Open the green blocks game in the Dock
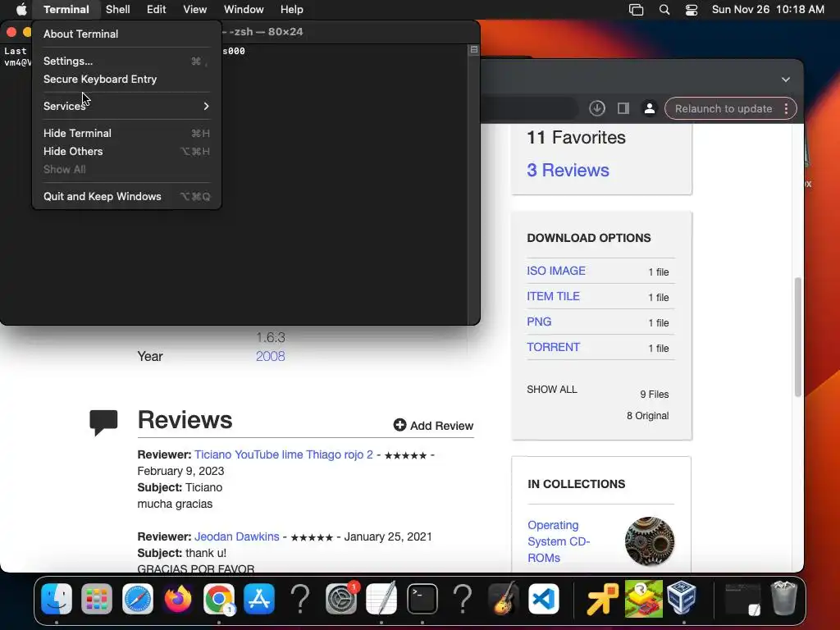 (643, 598)
